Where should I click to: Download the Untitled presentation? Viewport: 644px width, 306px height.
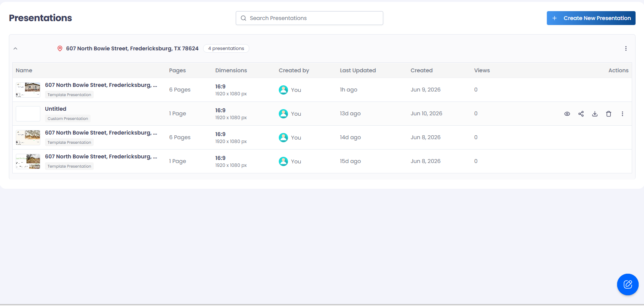pyautogui.click(x=594, y=114)
